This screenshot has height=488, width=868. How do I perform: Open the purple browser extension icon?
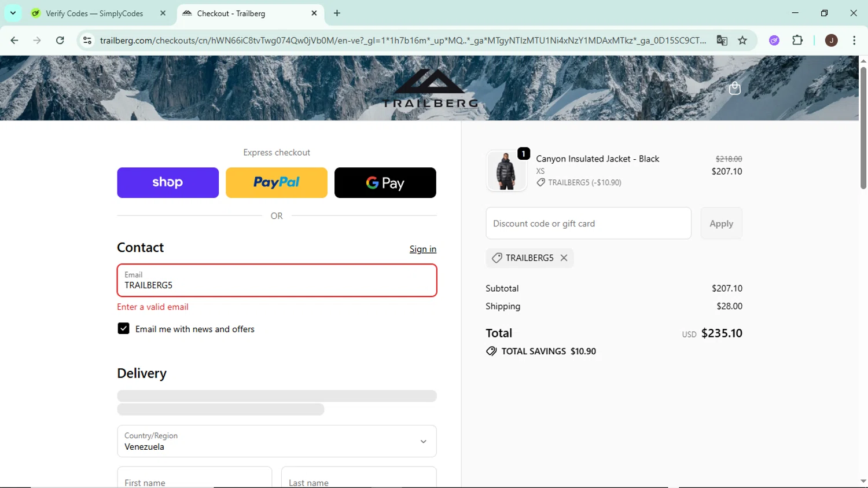coord(774,41)
